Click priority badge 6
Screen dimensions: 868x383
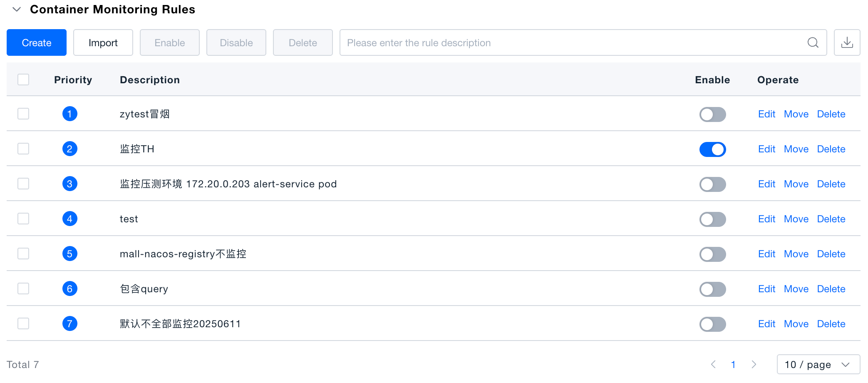[x=69, y=288]
